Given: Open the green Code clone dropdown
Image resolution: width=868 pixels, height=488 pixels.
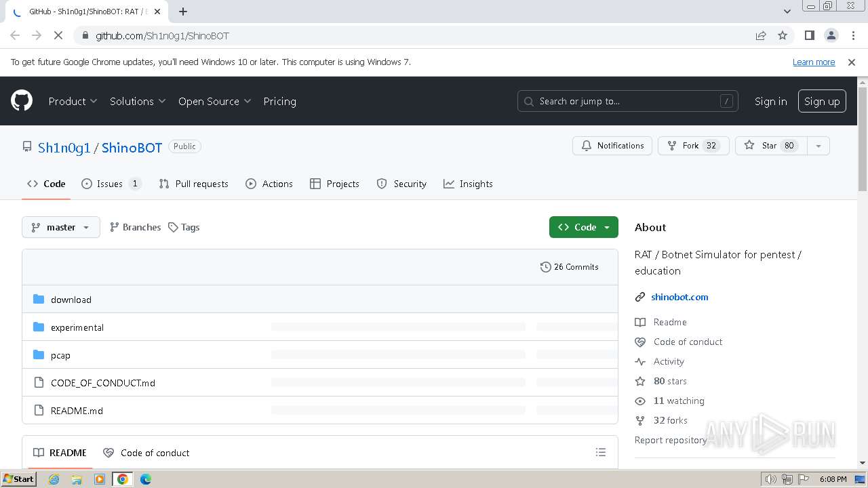Looking at the screenshot, I should coord(584,227).
